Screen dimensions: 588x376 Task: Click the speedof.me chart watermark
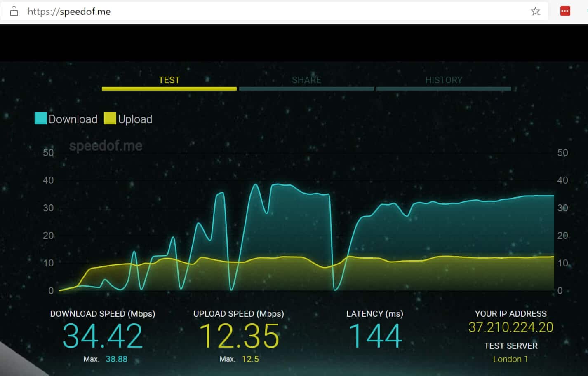[106, 146]
